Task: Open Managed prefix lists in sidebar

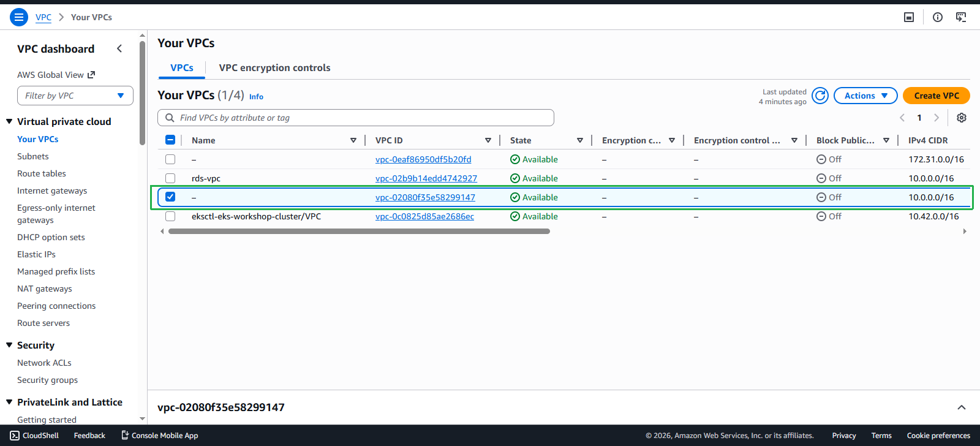Action: pos(56,271)
